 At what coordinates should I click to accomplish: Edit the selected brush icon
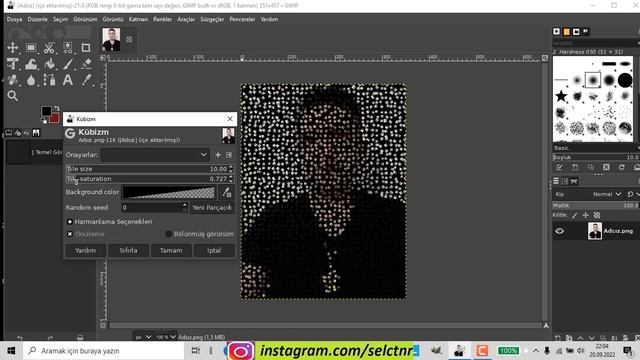click(559, 167)
